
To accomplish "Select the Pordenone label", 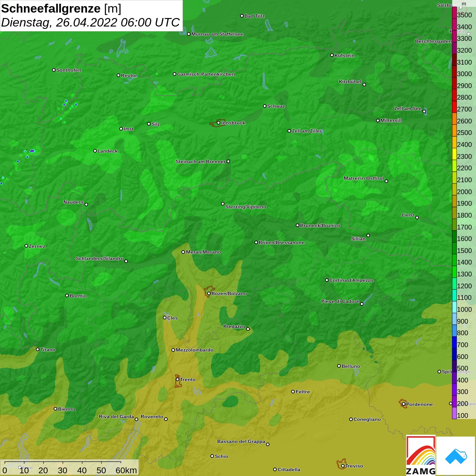I will [419, 404].
